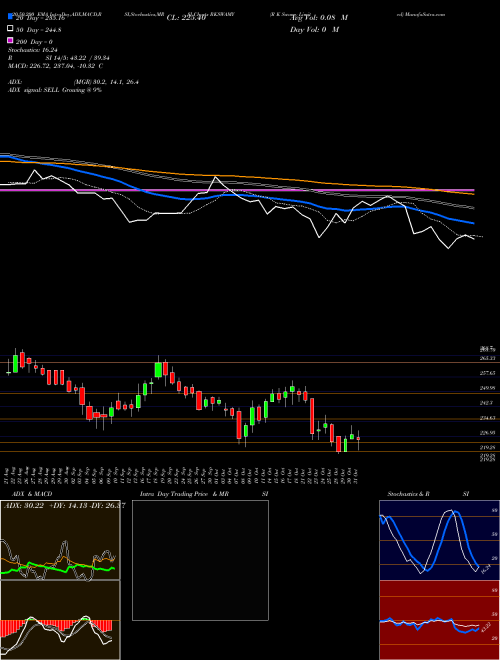Click the 'ADX signal: SELL Growing @ 9%' text
Viewport: 500px width, 660px height.
coord(55,90)
